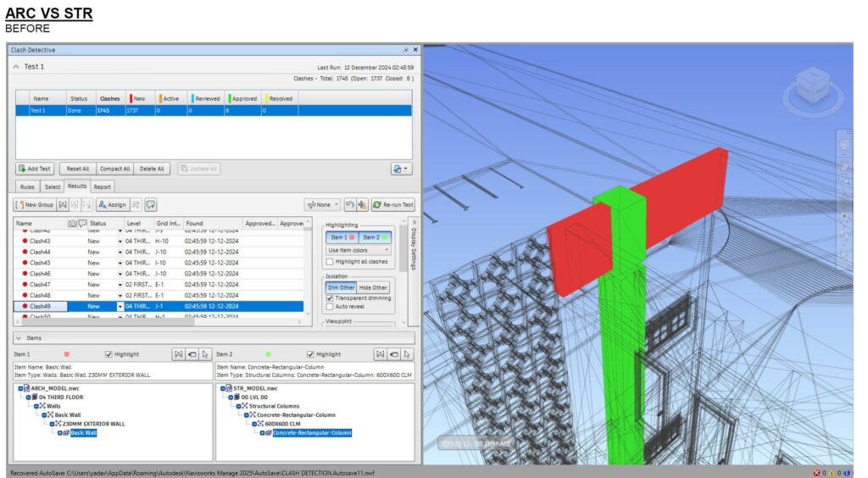The height and width of the screenshot is (478, 868).
Task: Click the Item 1 group selection icon
Action: tap(178, 354)
